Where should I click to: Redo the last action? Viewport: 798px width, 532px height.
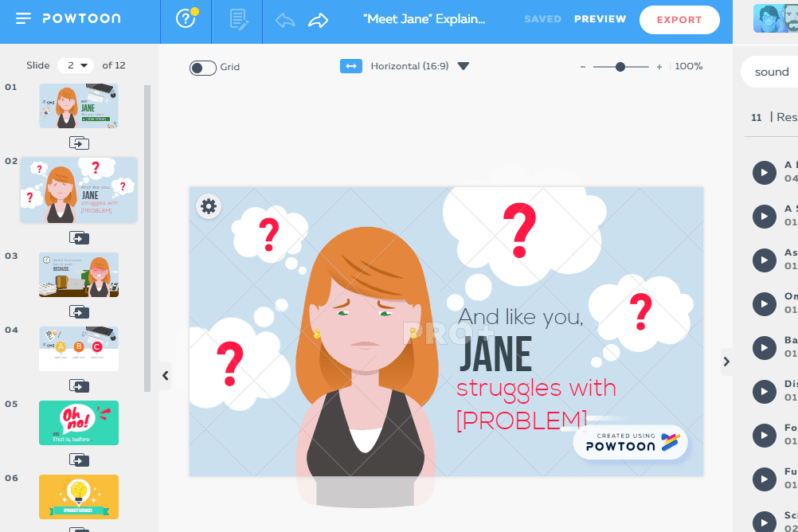[x=318, y=21]
